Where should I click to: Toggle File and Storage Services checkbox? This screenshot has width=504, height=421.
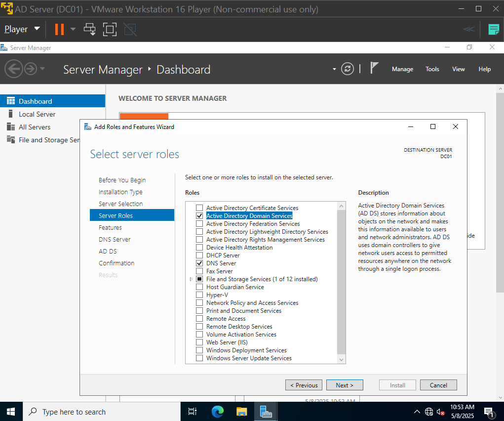[199, 279]
